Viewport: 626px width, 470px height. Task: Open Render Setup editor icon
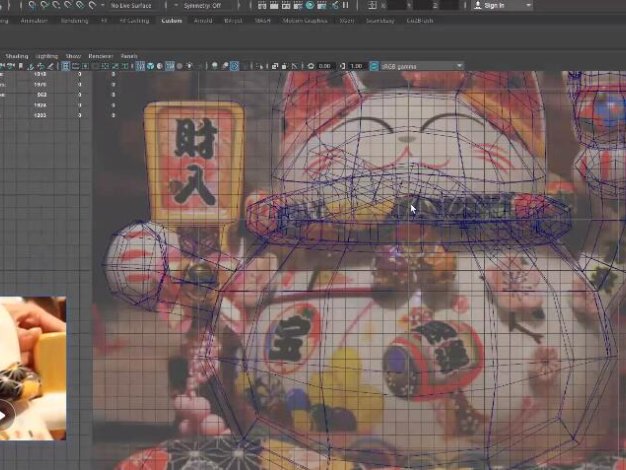coord(322,6)
